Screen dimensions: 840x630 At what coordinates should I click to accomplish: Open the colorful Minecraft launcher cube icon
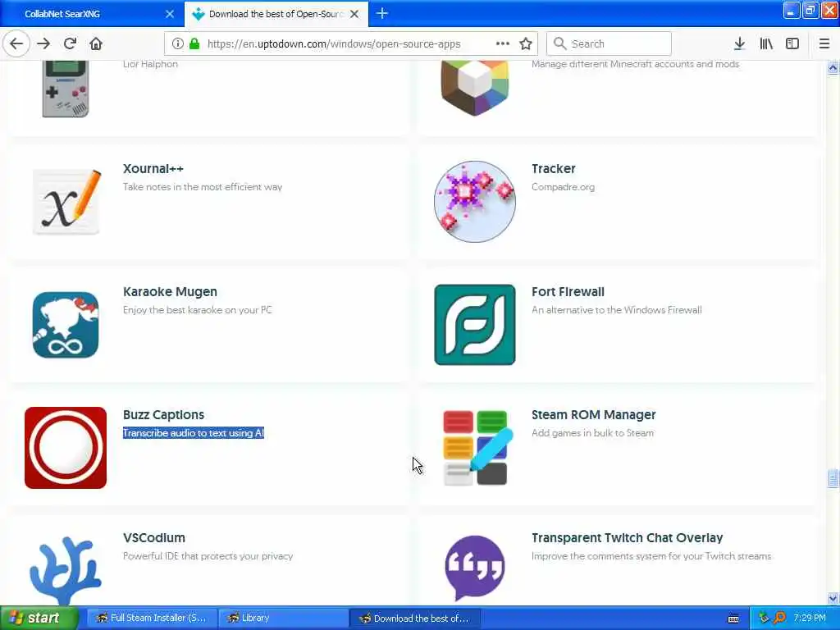tap(475, 89)
